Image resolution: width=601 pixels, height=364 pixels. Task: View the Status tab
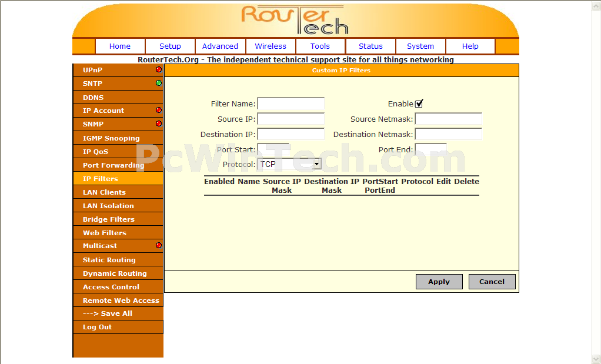click(370, 46)
